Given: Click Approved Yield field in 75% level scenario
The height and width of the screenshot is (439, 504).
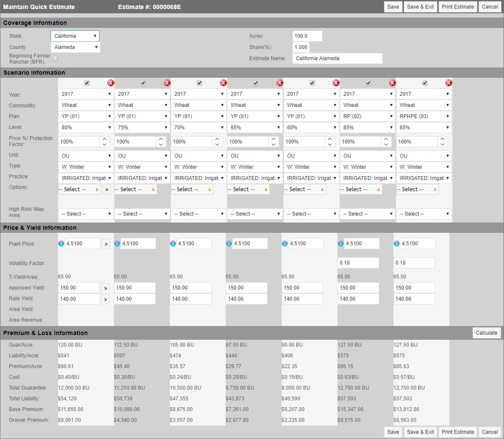Looking at the screenshot, I should pyautogui.click(x=135, y=288).
